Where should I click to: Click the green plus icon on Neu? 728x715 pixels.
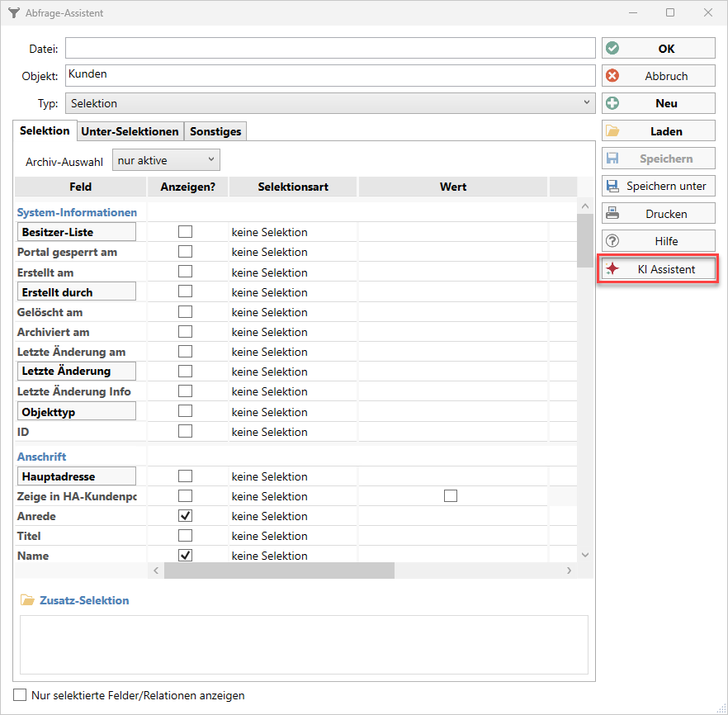[x=612, y=103]
